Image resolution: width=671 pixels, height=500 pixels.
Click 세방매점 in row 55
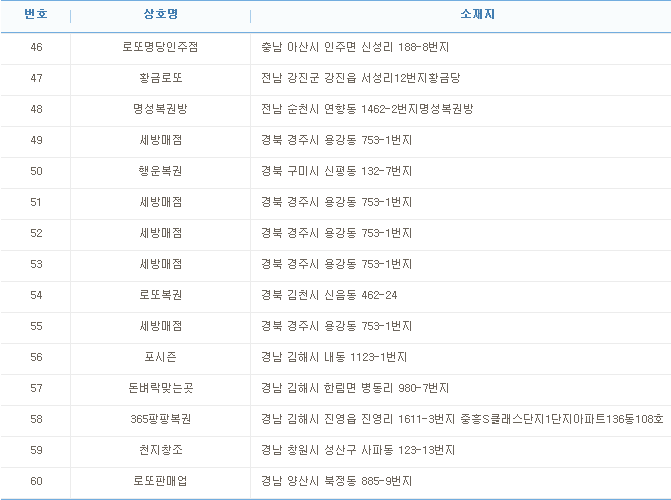tap(160, 326)
